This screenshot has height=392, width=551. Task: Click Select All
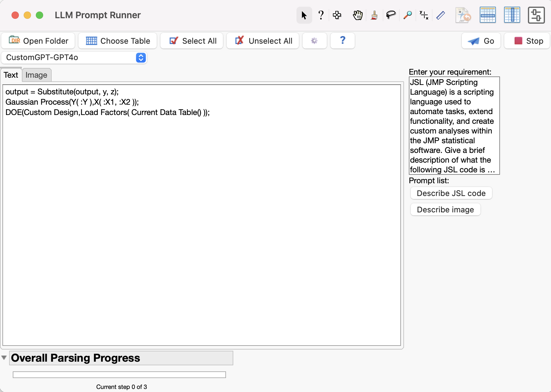tap(192, 41)
